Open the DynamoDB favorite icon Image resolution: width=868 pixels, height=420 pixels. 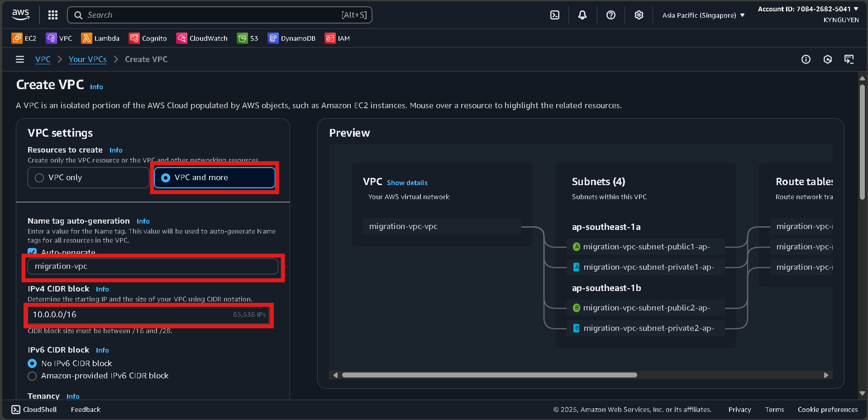tap(291, 38)
